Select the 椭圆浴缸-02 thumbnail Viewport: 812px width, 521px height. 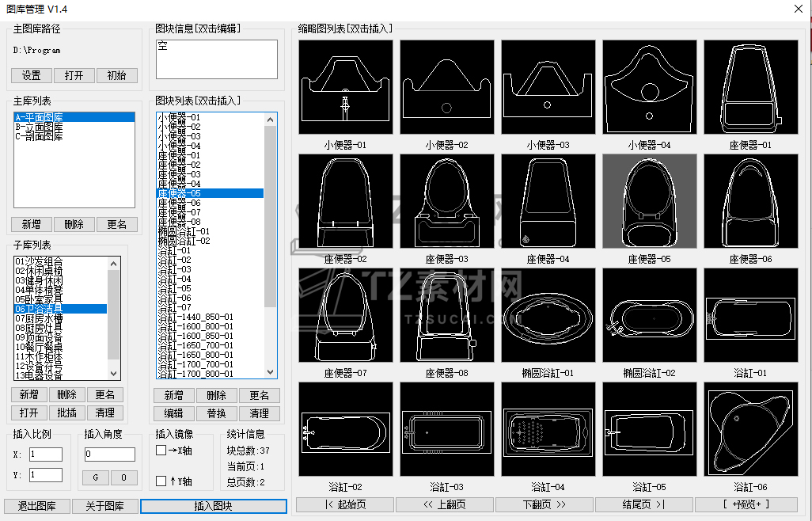(650, 315)
